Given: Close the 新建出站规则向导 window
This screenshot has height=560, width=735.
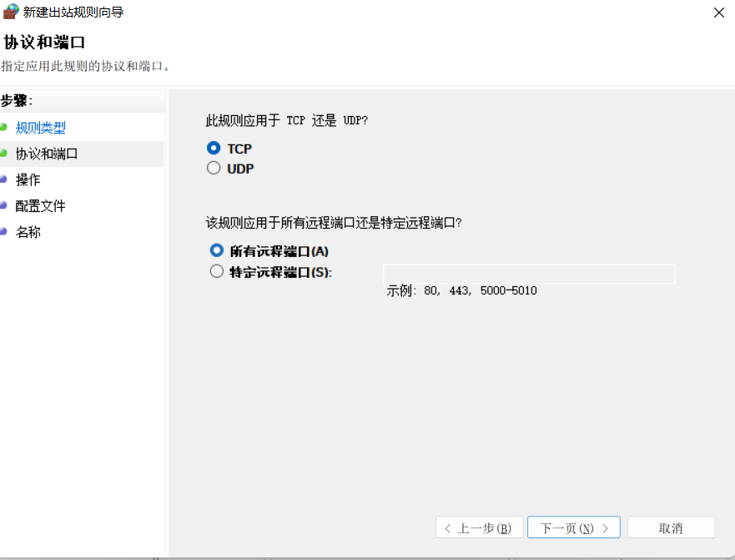Looking at the screenshot, I should pos(718,13).
